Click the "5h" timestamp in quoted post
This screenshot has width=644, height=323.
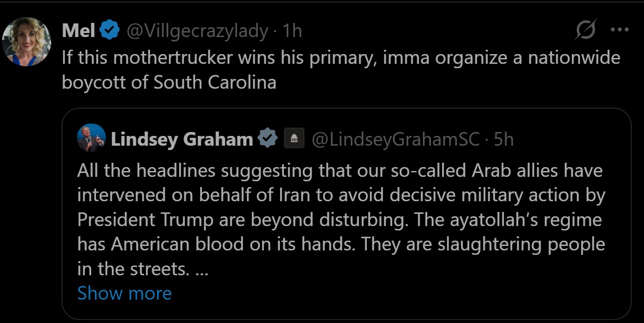[503, 139]
